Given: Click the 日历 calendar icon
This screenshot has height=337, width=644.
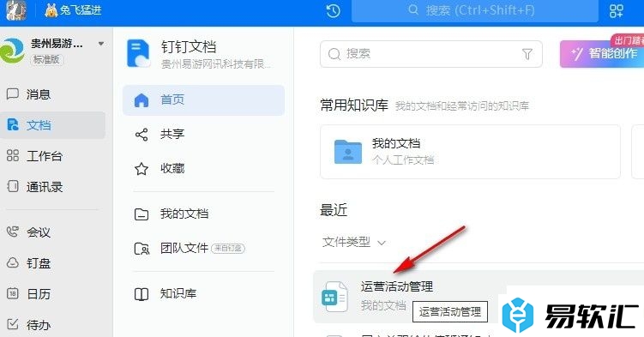Looking at the screenshot, I should click(13, 293).
